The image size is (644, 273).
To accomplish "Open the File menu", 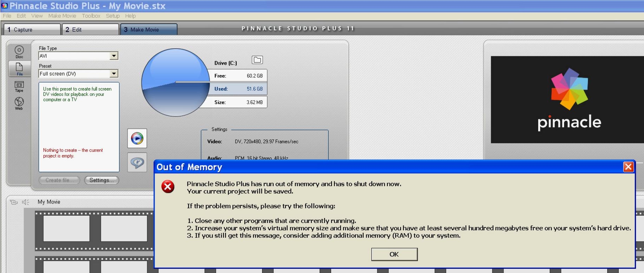I will click(7, 16).
